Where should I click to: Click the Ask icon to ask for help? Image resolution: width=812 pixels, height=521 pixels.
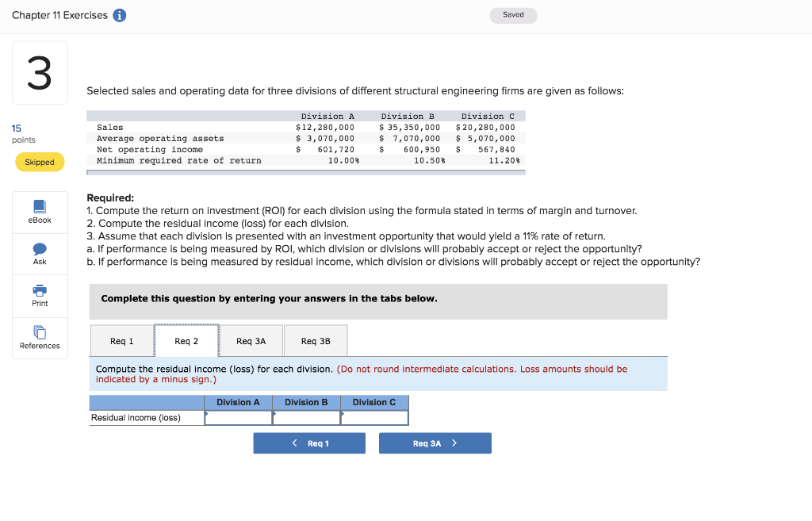[40, 253]
